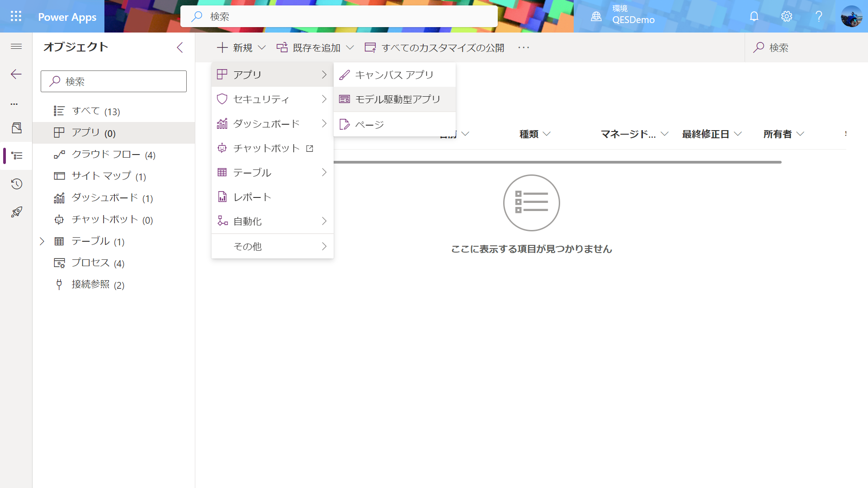
Task: Toggle the hamburger navigation menu
Action: click(16, 47)
